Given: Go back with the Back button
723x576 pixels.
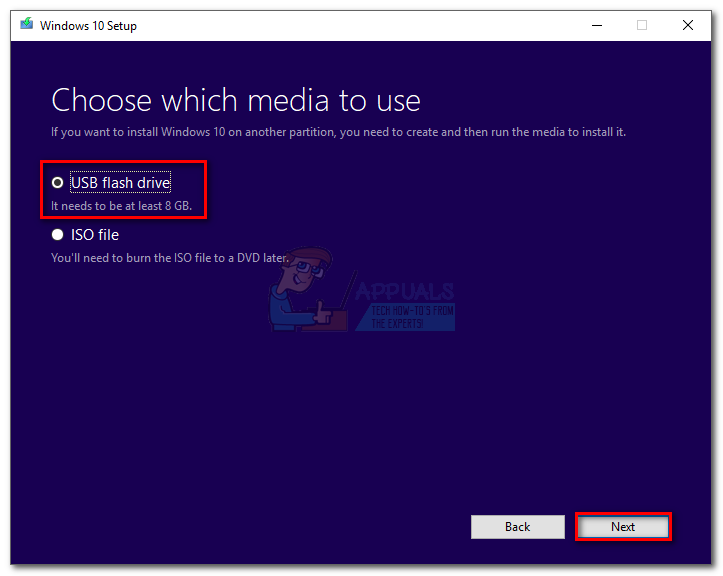Looking at the screenshot, I should (x=517, y=527).
